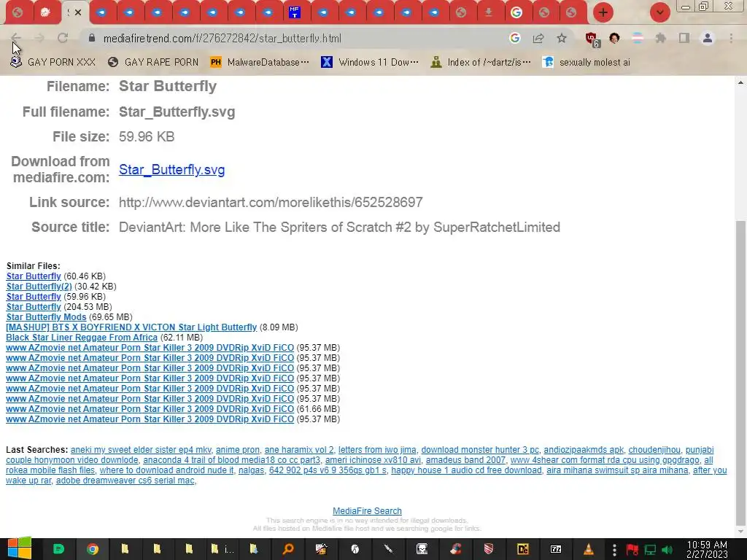Open 'download monster hunter 3 pc' search link
This screenshot has height=560, width=747.
point(480,449)
